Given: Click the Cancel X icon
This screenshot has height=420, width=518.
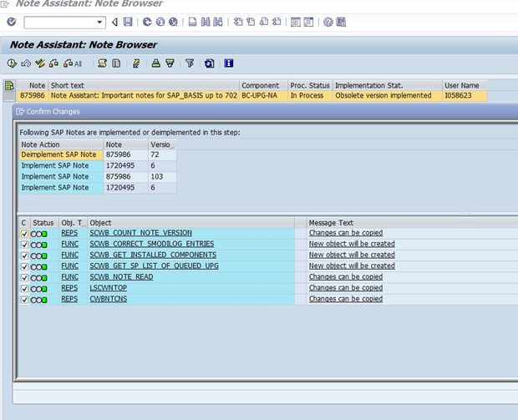Looking at the screenshot, I should (173, 22).
